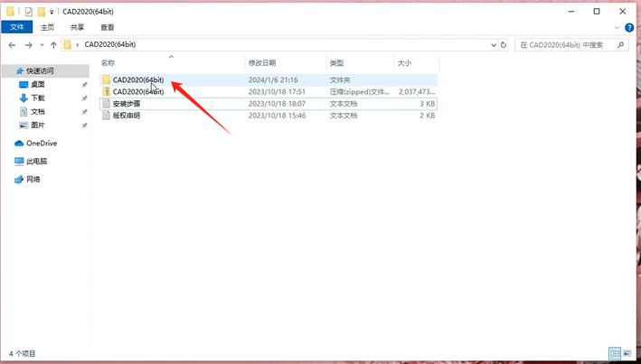Click the 压缩(zipped)文件 type cell
The width and height of the screenshot is (641, 364).
359,92
